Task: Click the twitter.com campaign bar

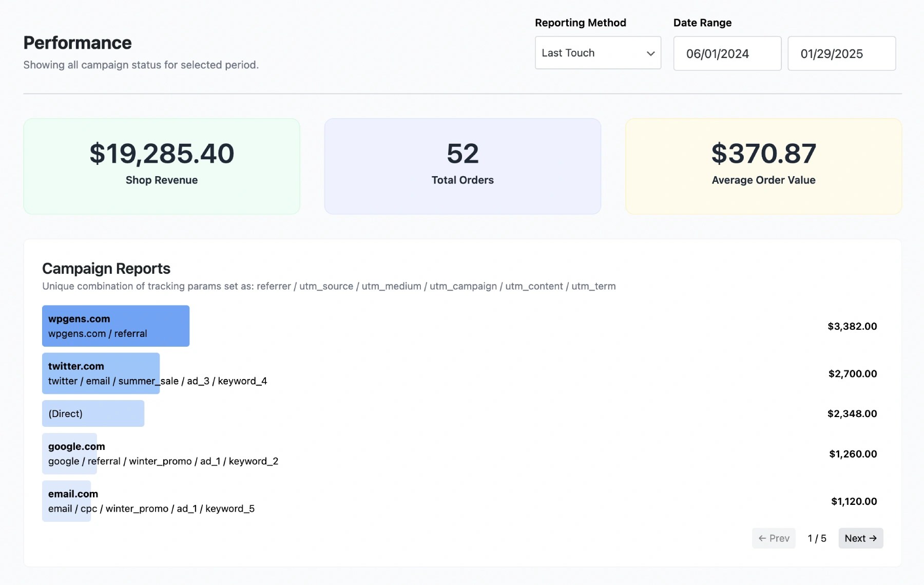Action: [x=101, y=373]
